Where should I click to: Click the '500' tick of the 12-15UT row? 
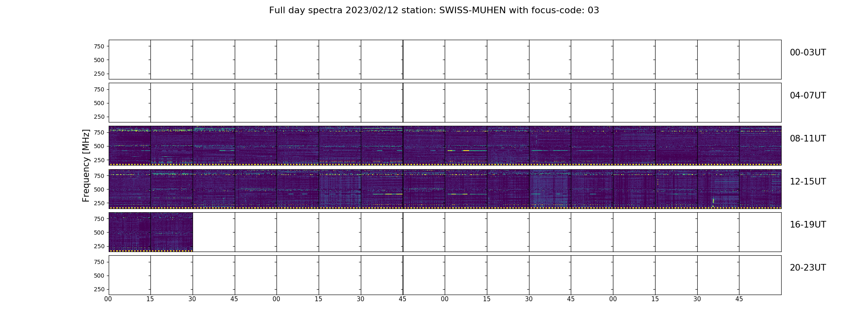coord(99,189)
